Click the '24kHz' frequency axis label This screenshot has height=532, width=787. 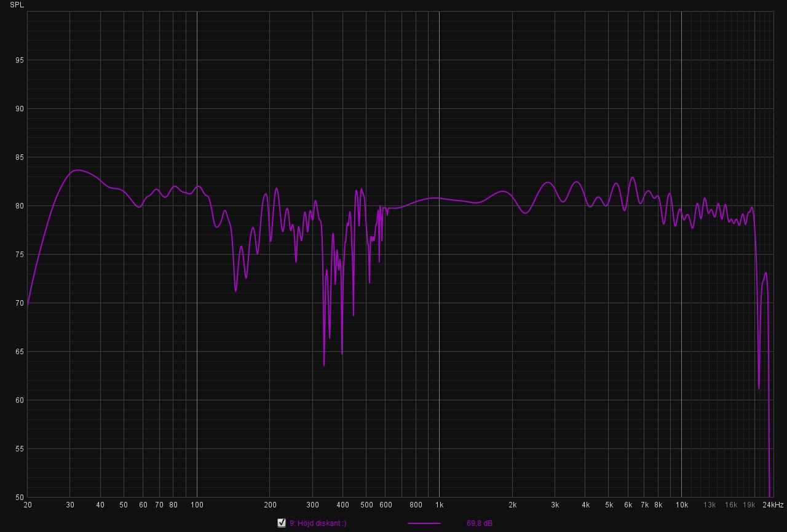(773, 505)
